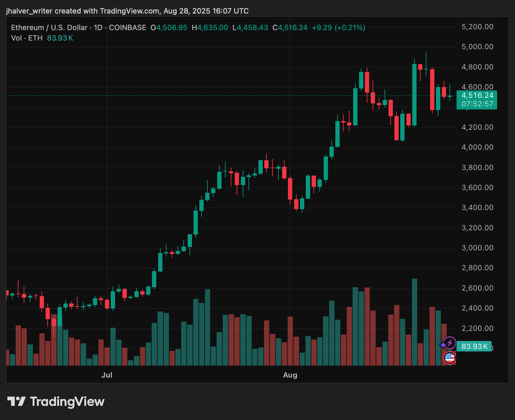Select the teal current price label 4,516.24

477,95
